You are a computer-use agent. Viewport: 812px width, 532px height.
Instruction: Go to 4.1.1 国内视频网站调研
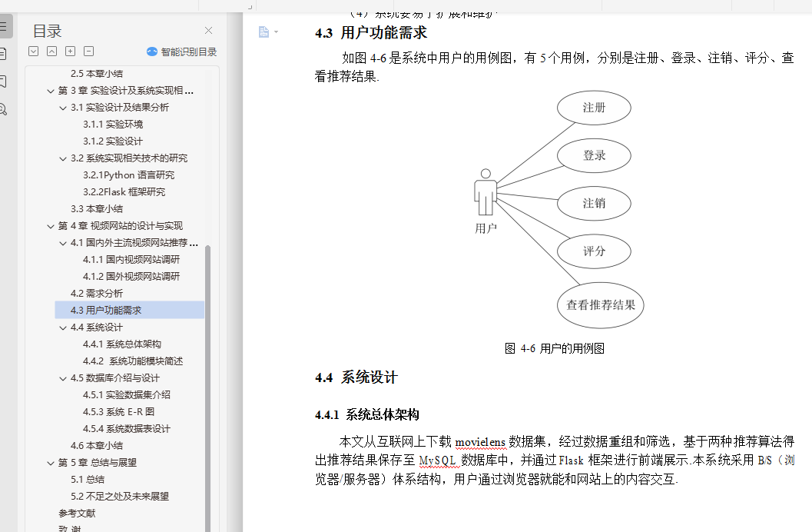pyautogui.click(x=131, y=260)
